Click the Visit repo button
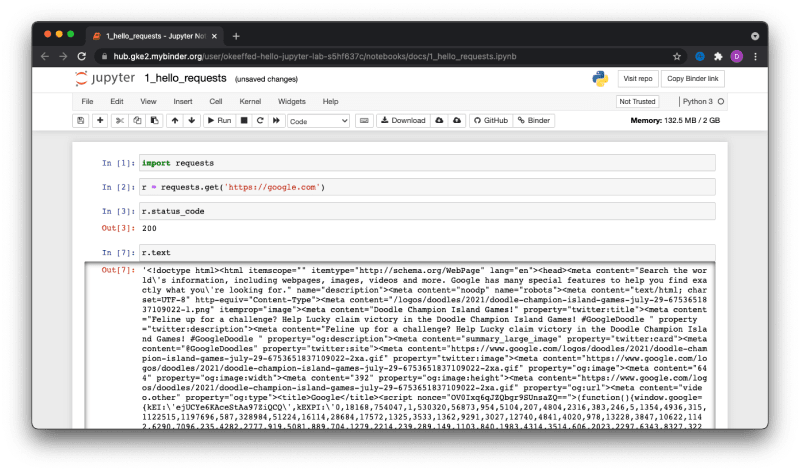The image size is (800, 472). (x=638, y=79)
